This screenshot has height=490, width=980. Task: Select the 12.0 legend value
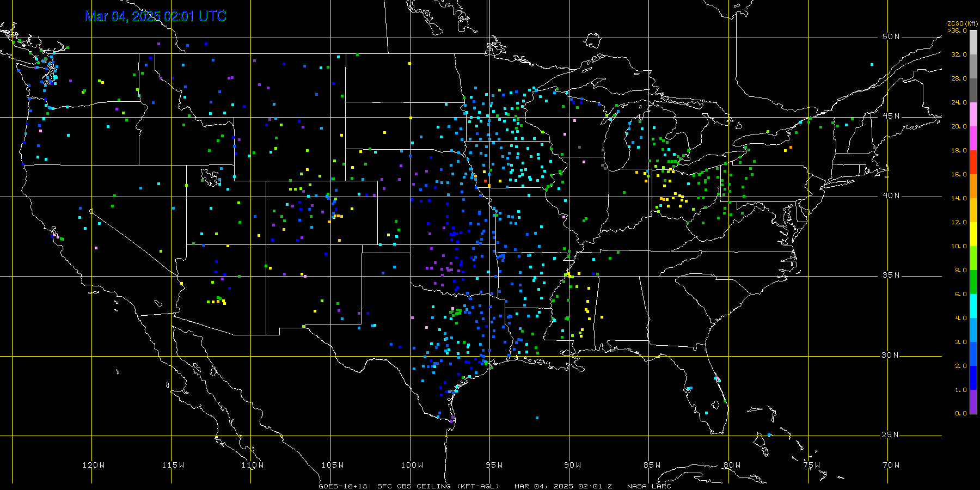pyautogui.click(x=959, y=222)
